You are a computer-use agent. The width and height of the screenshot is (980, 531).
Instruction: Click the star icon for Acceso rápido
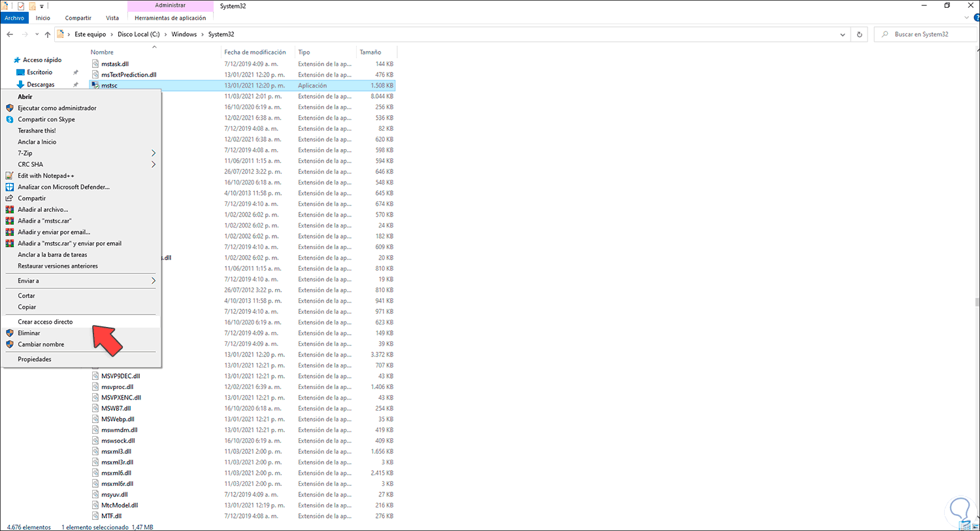click(x=17, y=60)
